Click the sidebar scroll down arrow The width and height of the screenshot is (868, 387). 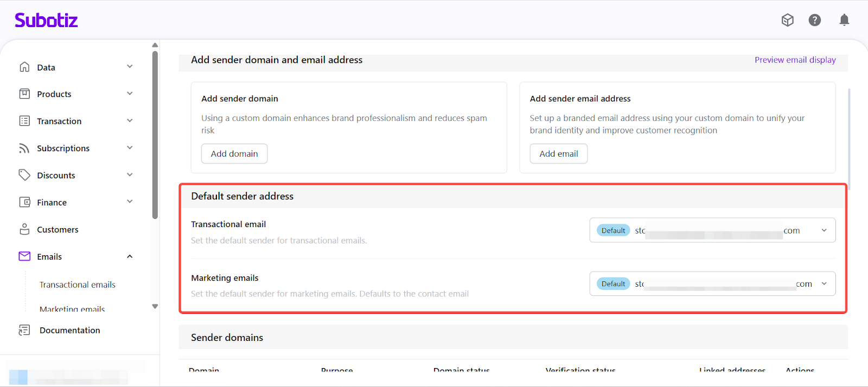tap(155, 306)
